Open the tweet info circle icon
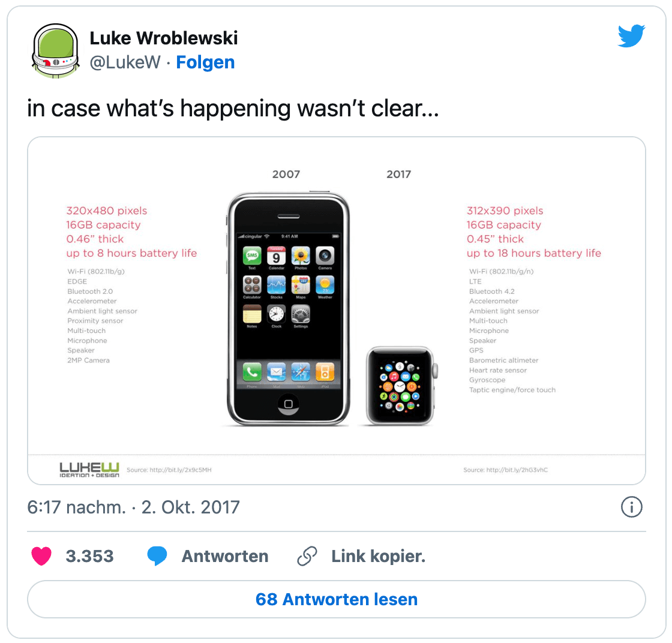Screen dimensions: 672x643 point(631,507)
